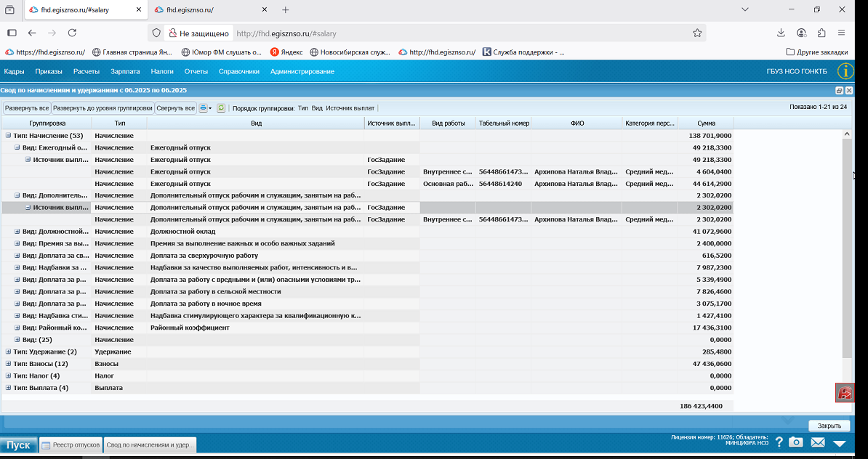Screen dimensions: 868x459
Task: Close the fhd.egisznso.ru/#salary tab
Action: [138, 10]
